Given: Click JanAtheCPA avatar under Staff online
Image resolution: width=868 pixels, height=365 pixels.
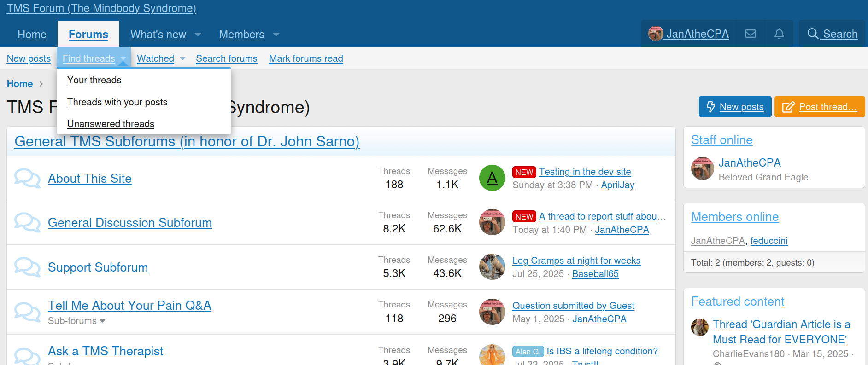Looking at the screenshot, I should click(702, 168).
